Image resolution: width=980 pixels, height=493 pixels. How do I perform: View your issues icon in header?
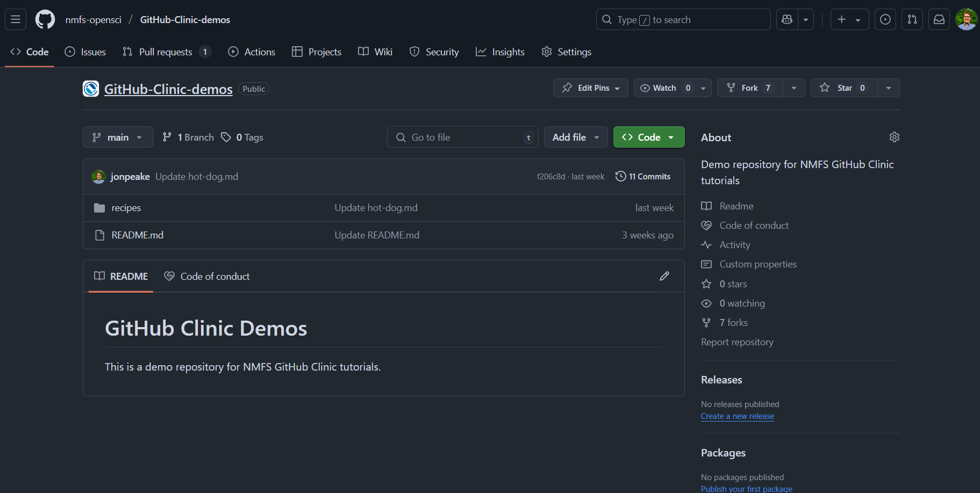[x=885, y=19]
